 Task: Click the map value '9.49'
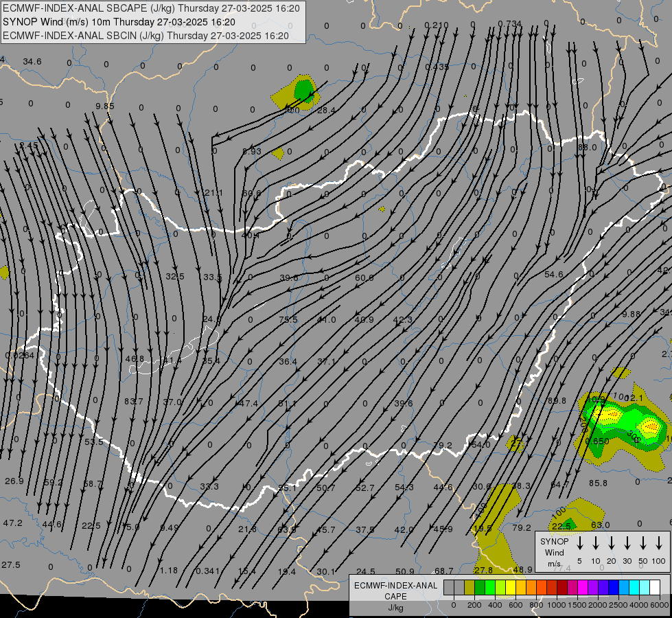pyautogui.click(x=169, y=527)
